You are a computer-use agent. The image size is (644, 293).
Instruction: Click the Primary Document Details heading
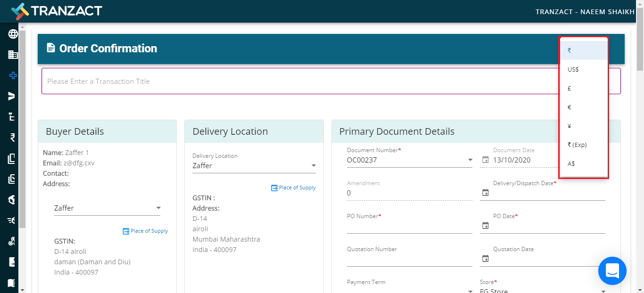397,131
